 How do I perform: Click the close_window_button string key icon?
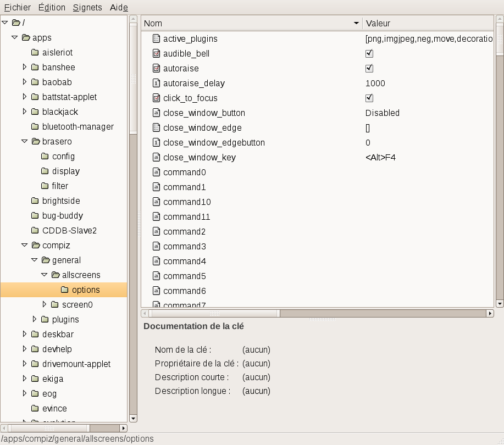(x=156, y=113)
